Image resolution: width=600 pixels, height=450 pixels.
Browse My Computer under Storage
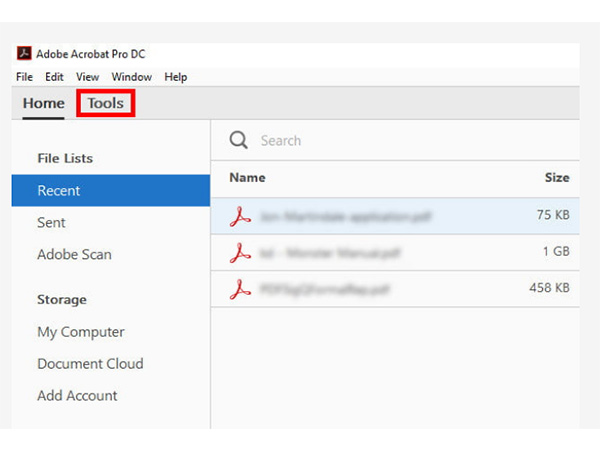[80, 332]
